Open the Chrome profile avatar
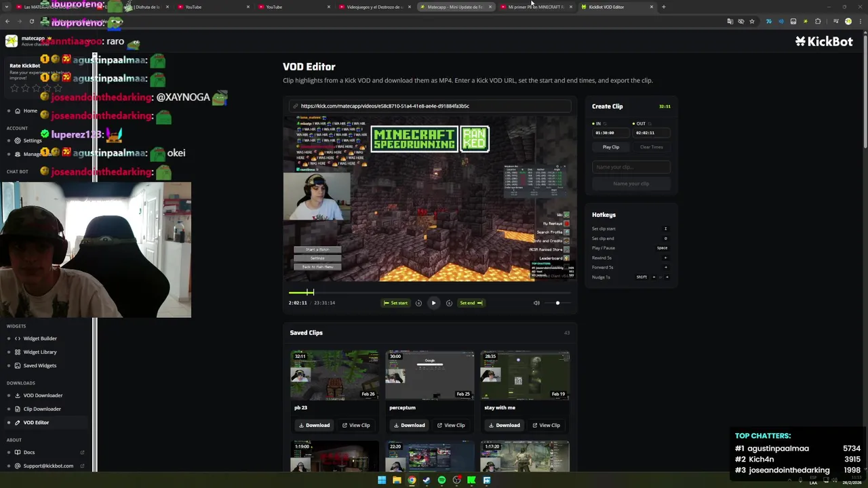 [x=848, y=21]
